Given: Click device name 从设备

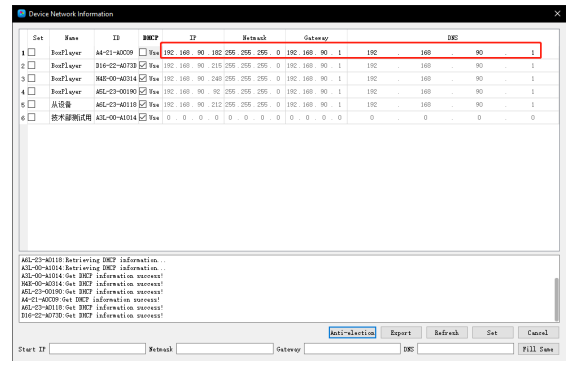Looking at the screenshot, I should (x=61, y=104).
